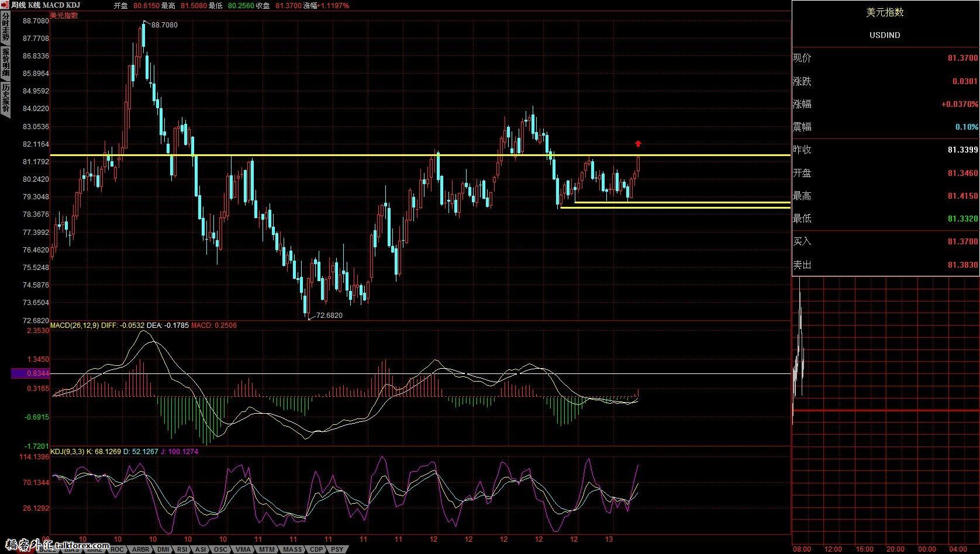Click the MACD label in top header
This screenshot has height=554, width=980.
[x=54, y=5]
